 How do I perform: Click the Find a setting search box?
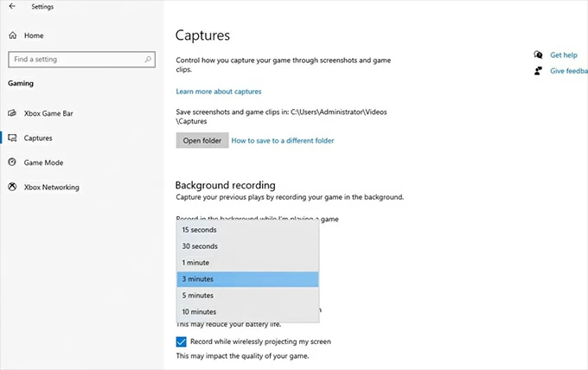[x=82, y=60]
